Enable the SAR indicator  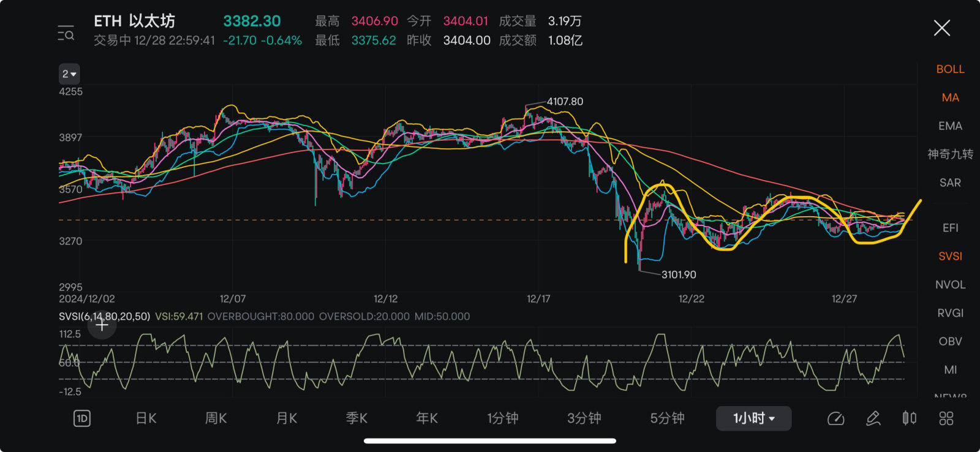tap(950, 183)
